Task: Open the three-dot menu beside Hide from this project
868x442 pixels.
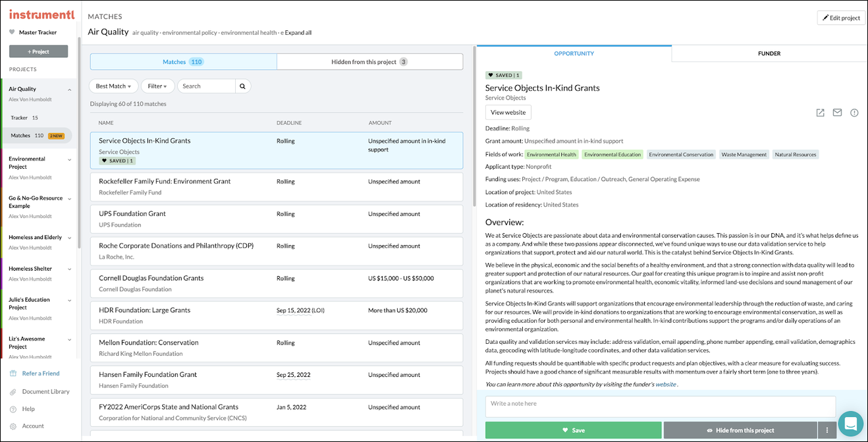Action: point(827,430)
